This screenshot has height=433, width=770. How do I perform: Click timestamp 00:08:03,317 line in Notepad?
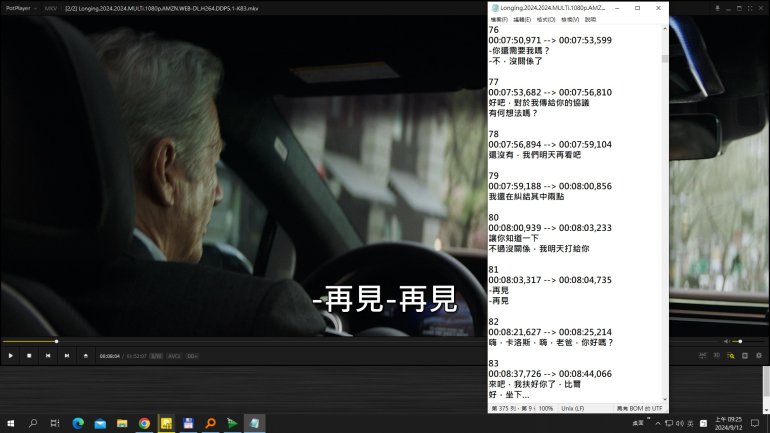tap(550, 280)
